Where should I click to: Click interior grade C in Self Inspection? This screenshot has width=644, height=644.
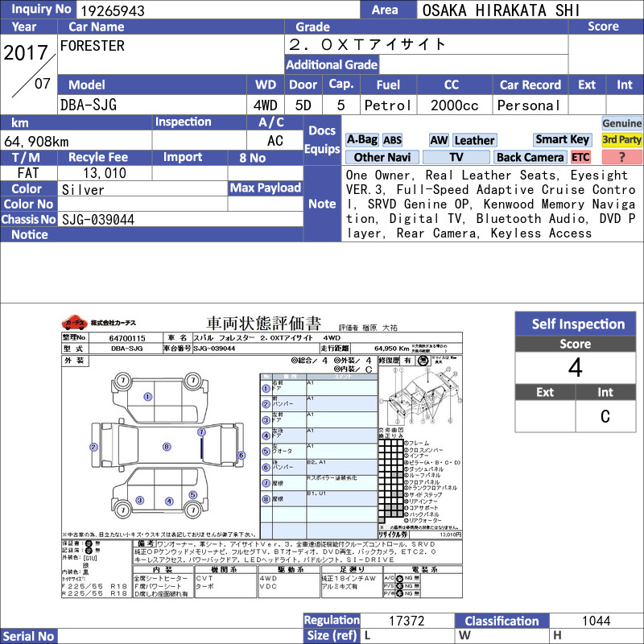click(605, 416)
